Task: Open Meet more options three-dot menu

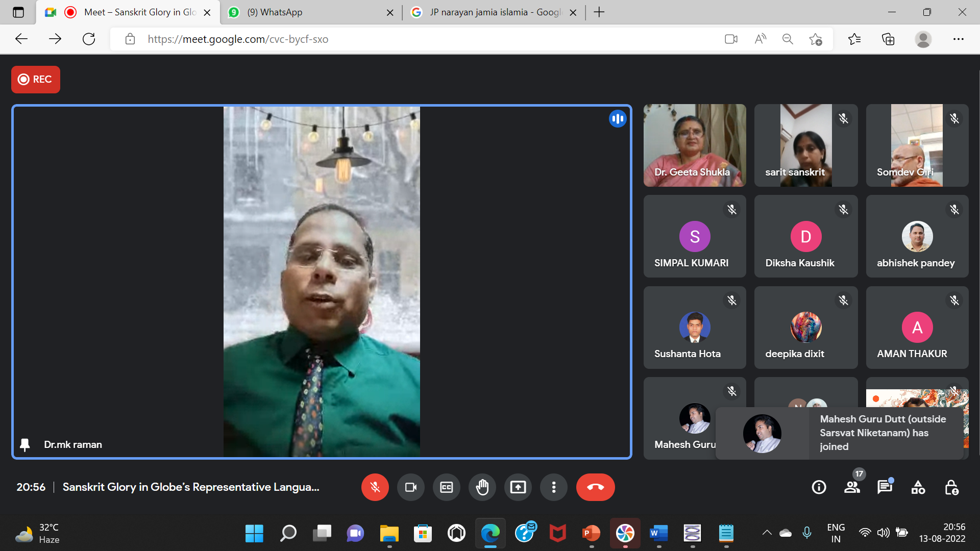Action: click(553, 487)
